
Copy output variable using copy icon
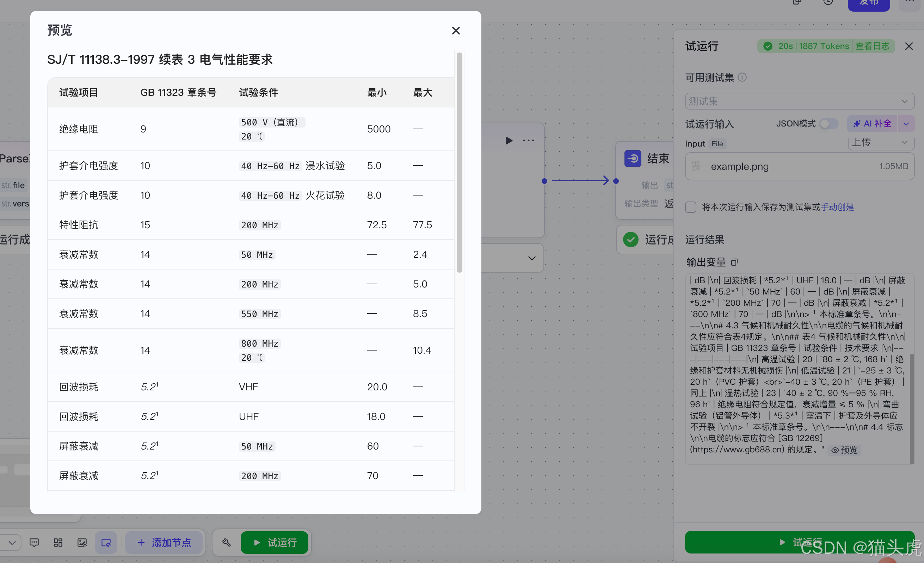(735, 262)
